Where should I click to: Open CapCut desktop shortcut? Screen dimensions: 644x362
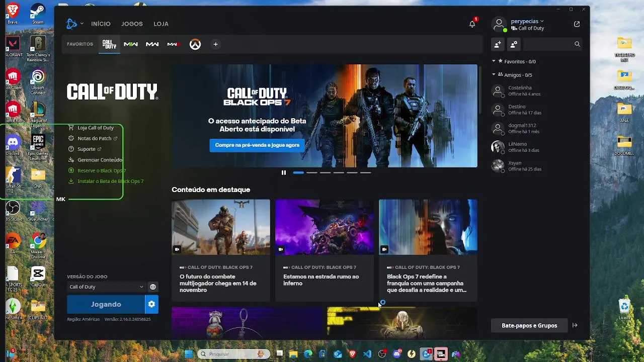click(x=38, y=277)
